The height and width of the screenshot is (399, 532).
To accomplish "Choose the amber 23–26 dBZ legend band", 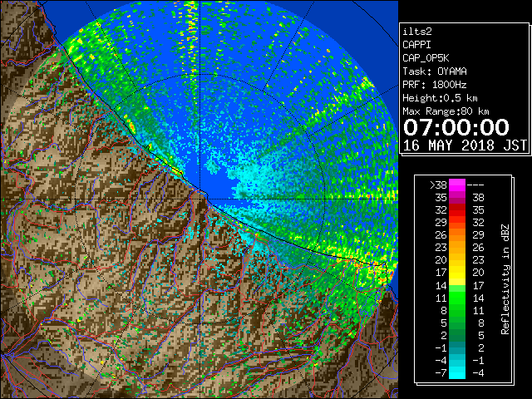I will [457, 248].
